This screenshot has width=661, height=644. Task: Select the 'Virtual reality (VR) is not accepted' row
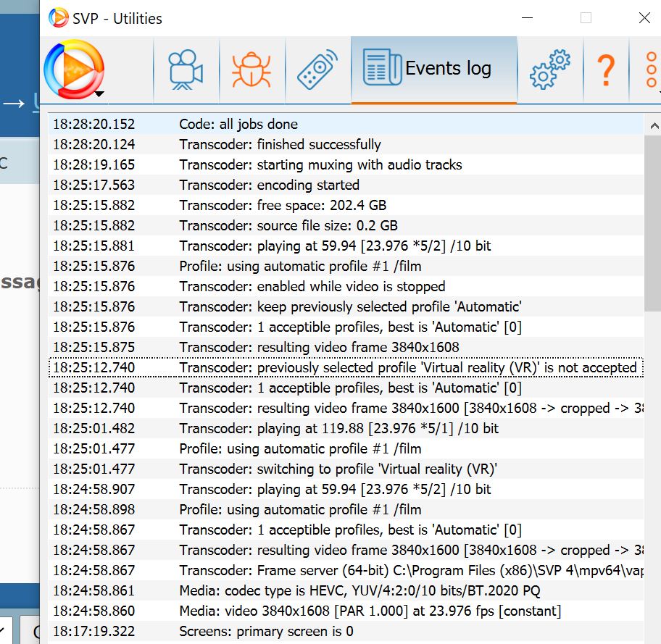click(x=407, y=368)
